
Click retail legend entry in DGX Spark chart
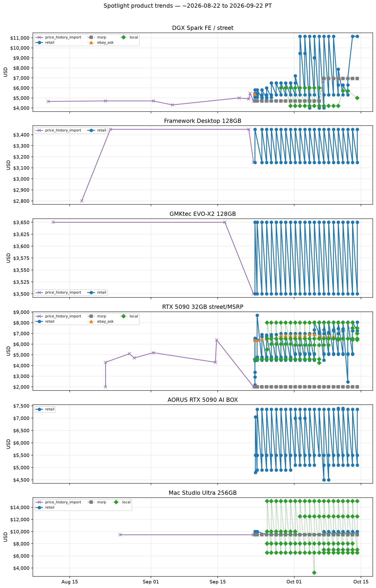[45, 42]
